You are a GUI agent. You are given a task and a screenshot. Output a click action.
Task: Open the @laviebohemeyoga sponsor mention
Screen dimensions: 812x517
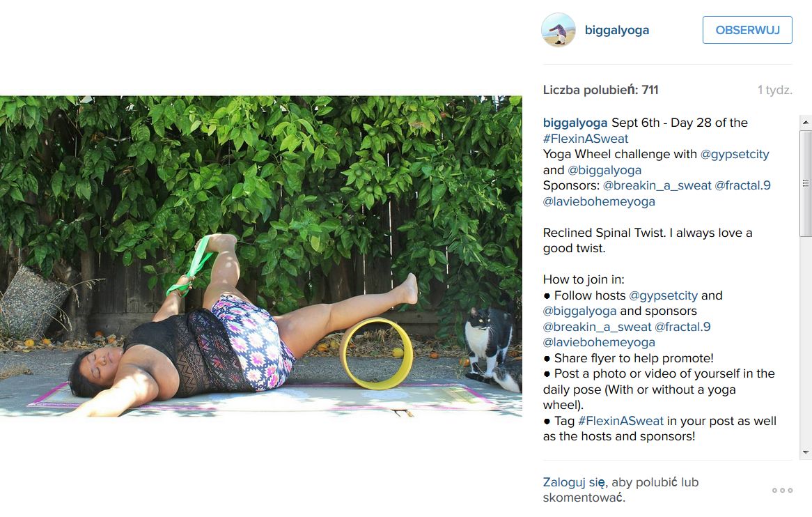coord(599,201)
